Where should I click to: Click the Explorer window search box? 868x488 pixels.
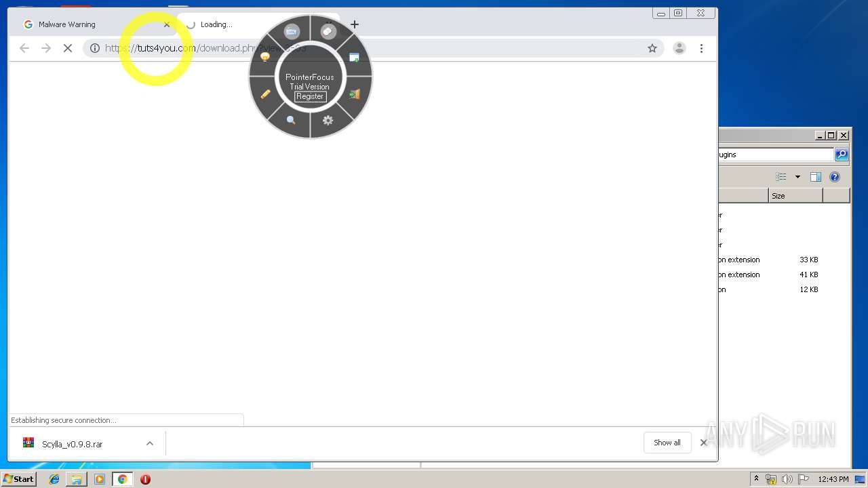776,155
